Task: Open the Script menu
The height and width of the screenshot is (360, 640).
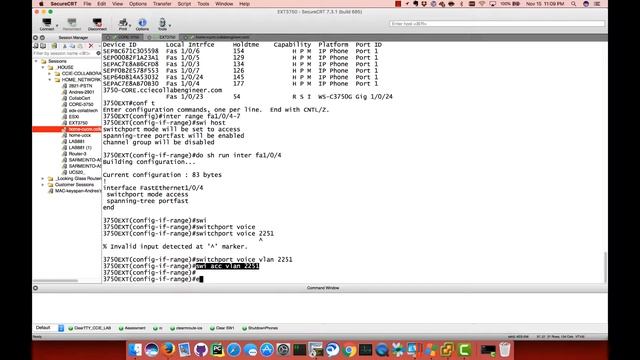Action: tap(184, 4)
